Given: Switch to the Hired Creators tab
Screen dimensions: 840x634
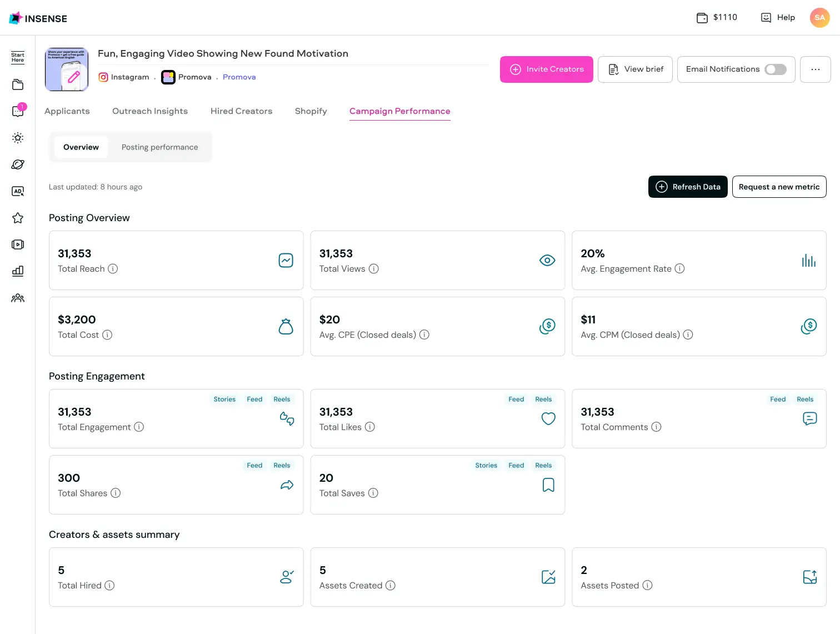Looking at the screenshot, I should [x=241, y=111].
